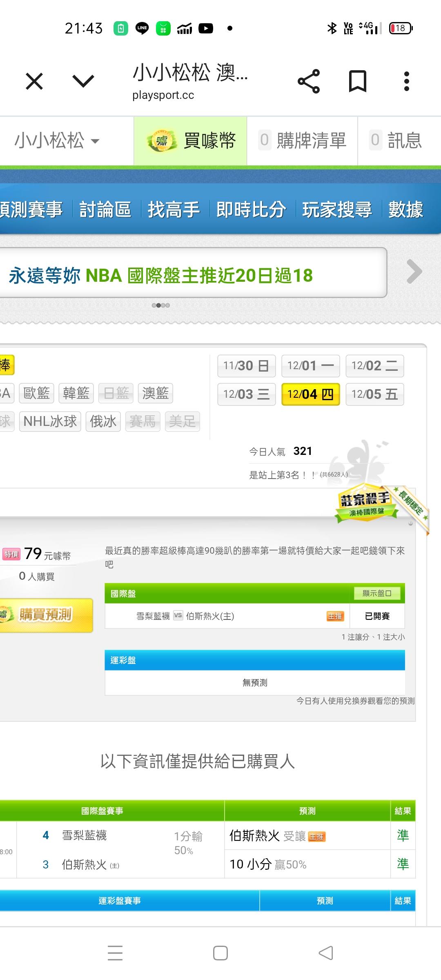Tap 雪梨藍襪 team in results table
441x980 pixels.
pos(84,835)
